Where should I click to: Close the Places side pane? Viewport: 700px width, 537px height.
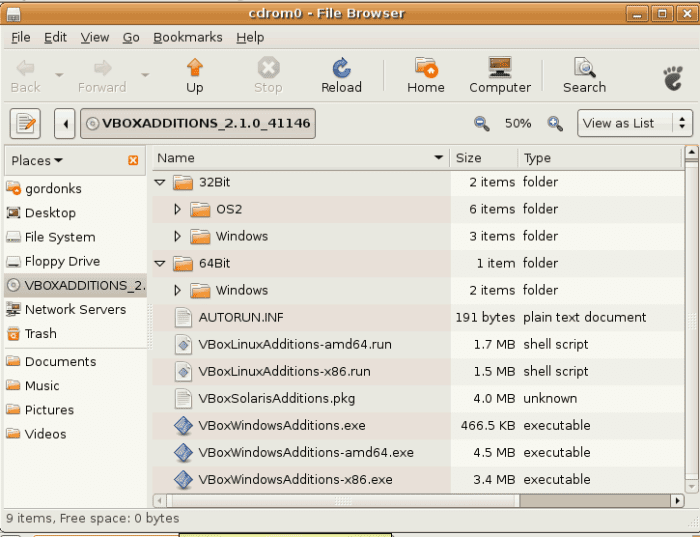133,160
